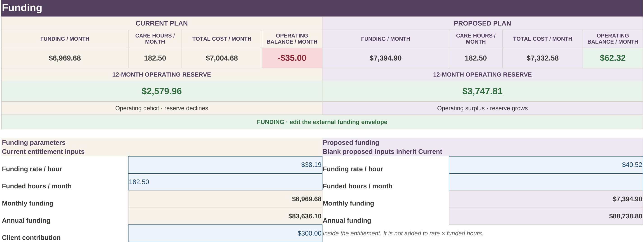Select the current Funding rate / hour input $38.19
The image size is (644, 243).
pos(225,165)
